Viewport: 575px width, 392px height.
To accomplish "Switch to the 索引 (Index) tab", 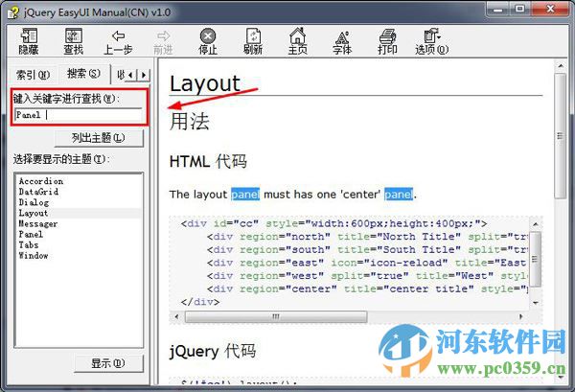I will [x=33, y=75].
